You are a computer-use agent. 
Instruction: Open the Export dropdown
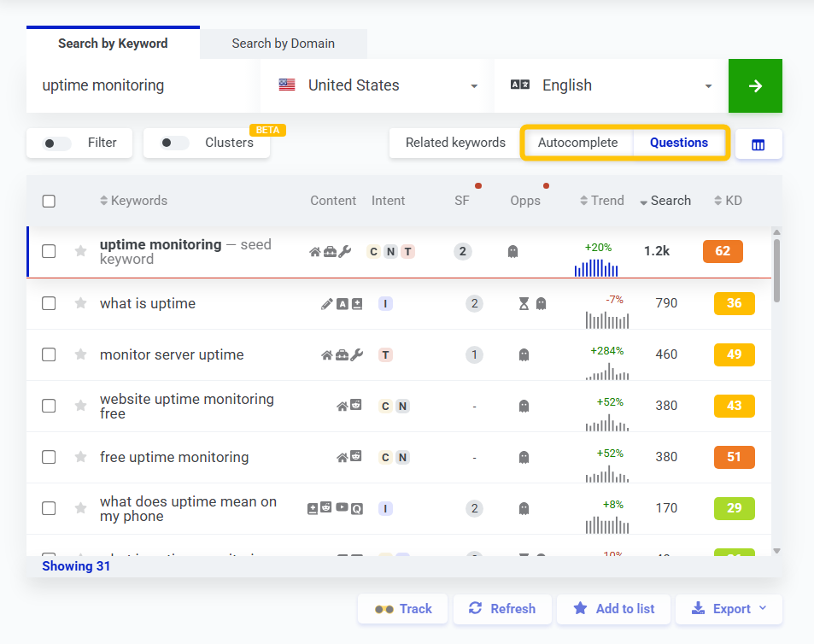pyautogui.click(x=728, y=609)
